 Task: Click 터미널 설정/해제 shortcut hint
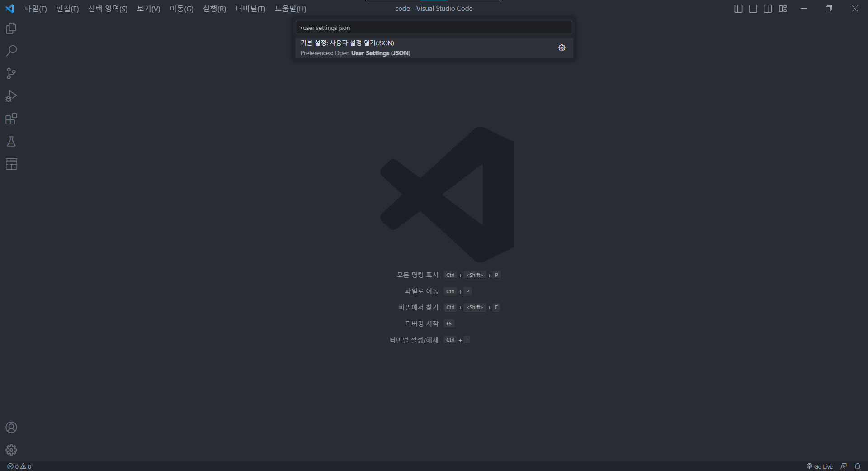[x=430, y=340]
